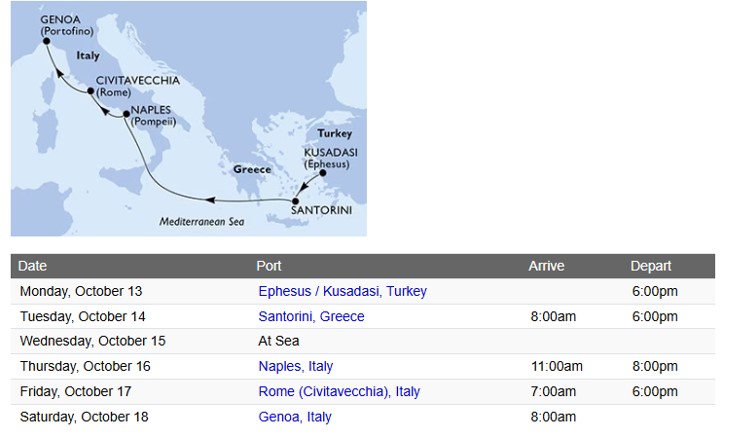The width and height of the screenshot is (746, 434).
Task: Open the Ephesus / Kusadasi, Turkey link
Action: [x=342, y=292]
